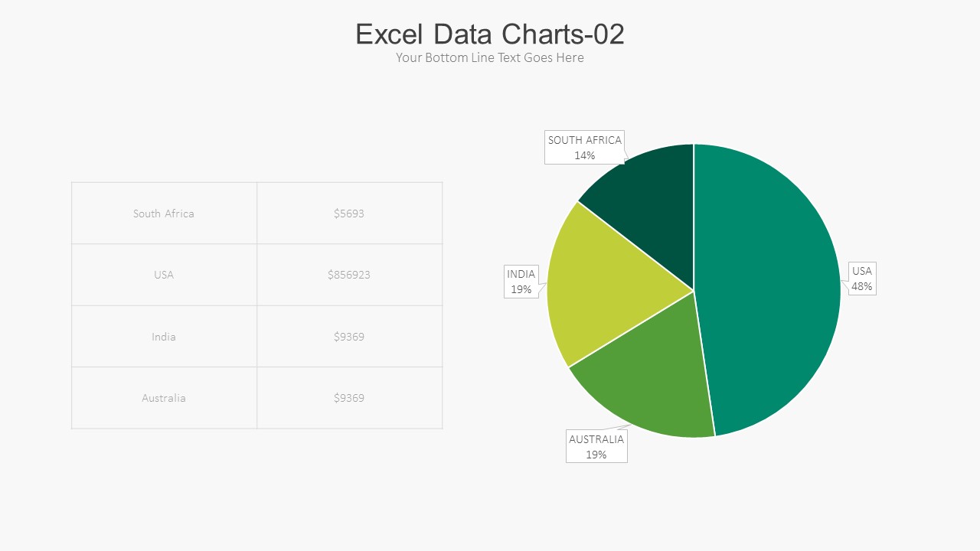Click the pie center where slices meet
The height and width of the screenshot is (551, 980).
pos(694,291)
